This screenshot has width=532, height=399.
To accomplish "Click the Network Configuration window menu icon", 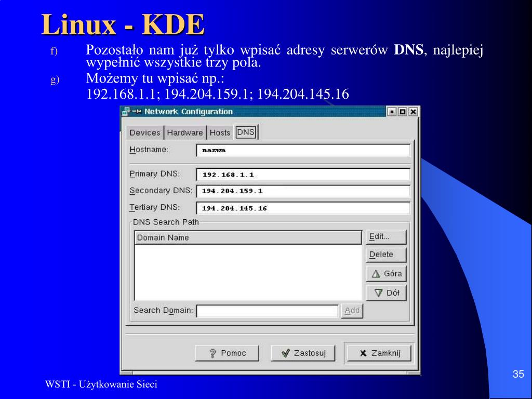I will [126, 111].
